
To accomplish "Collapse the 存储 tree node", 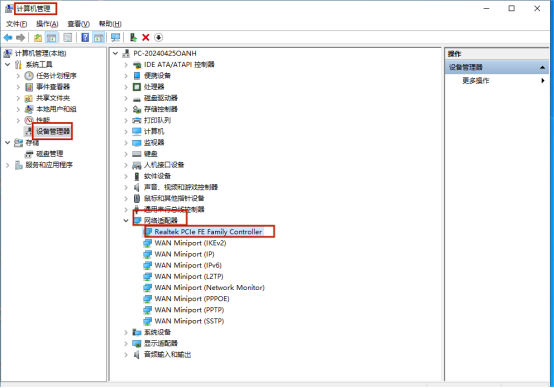I will pyautogui.click(x=7, y=143).
